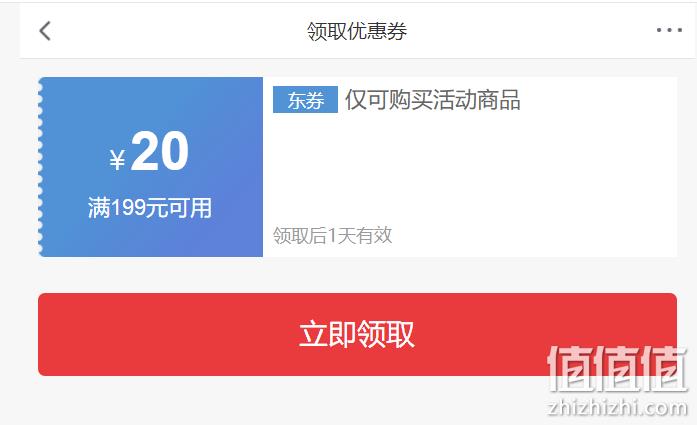The height and width of the screenshot is (425, 697).
Task: Select the 仅可购买活动商品 description text
Action: click(x=433, y=100)
